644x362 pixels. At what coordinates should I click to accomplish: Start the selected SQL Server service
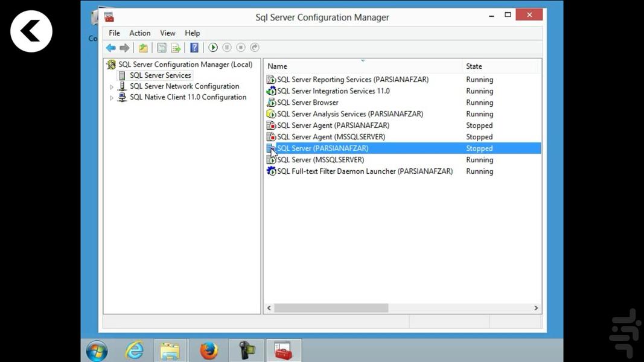coord(213,47)
